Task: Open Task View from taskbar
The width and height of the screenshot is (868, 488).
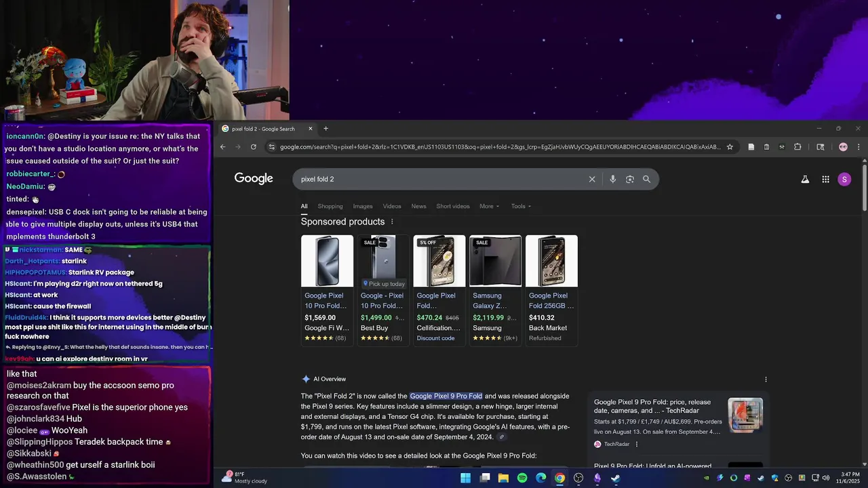Action: tap(484, 478)
